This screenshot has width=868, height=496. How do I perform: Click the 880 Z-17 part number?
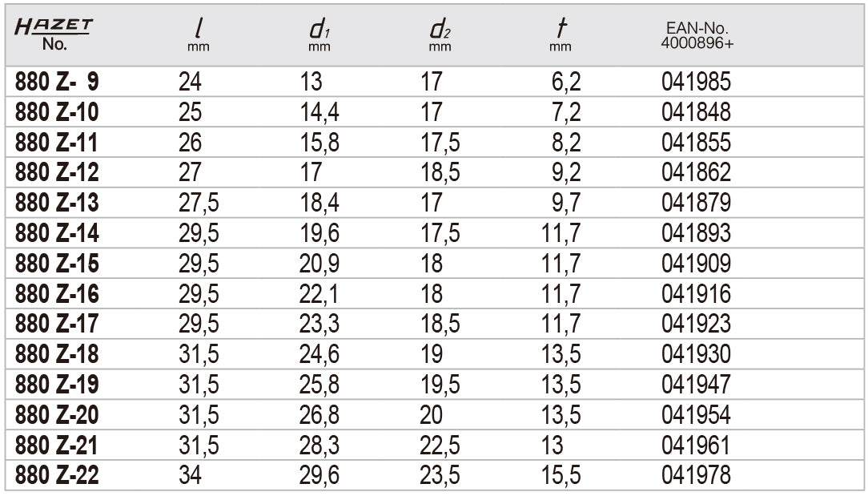57,324
